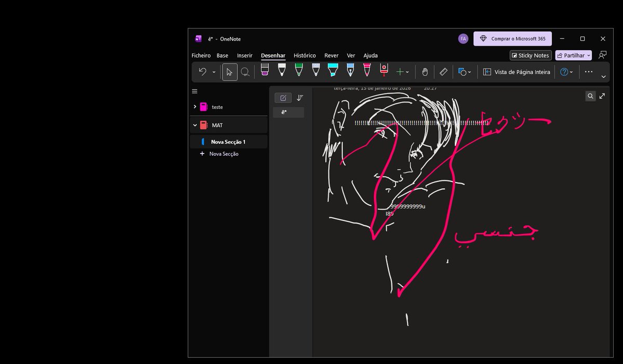Image resolution: width=623 pixels, height=364 pixels.
Task: Search notes with magnifier icon
Action: (x=590, y=96)
